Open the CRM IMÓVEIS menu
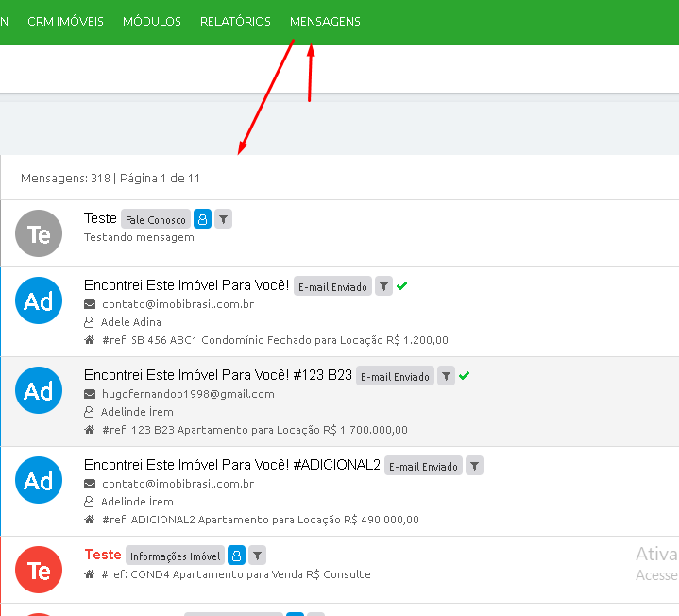679x616 pixels. [x=65, y=21]
